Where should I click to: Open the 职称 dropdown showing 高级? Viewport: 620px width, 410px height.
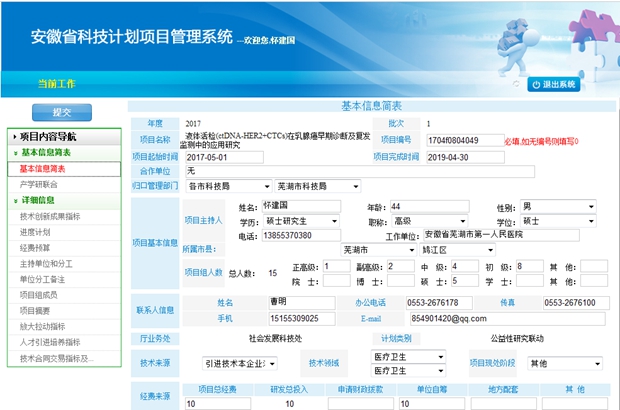tap(430, 221)
